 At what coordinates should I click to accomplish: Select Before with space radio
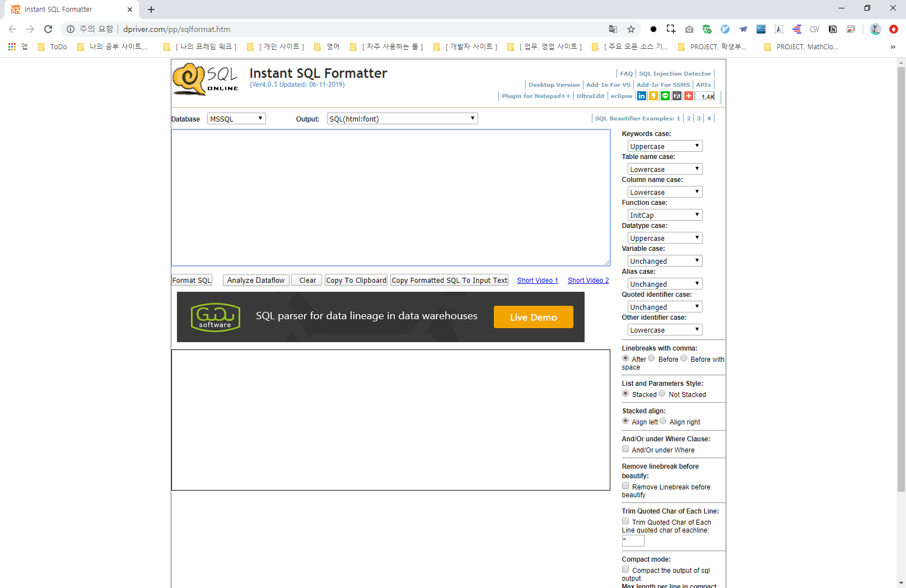[x=684, y=358]
